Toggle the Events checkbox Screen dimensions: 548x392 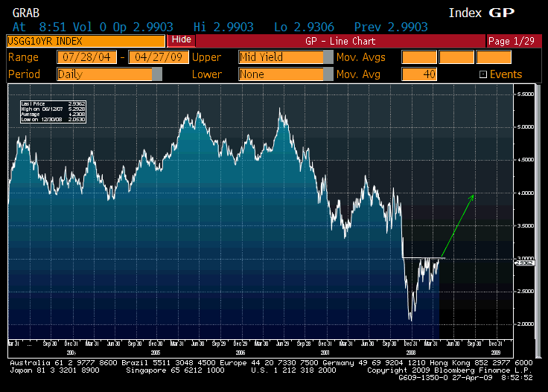[483, 74]
